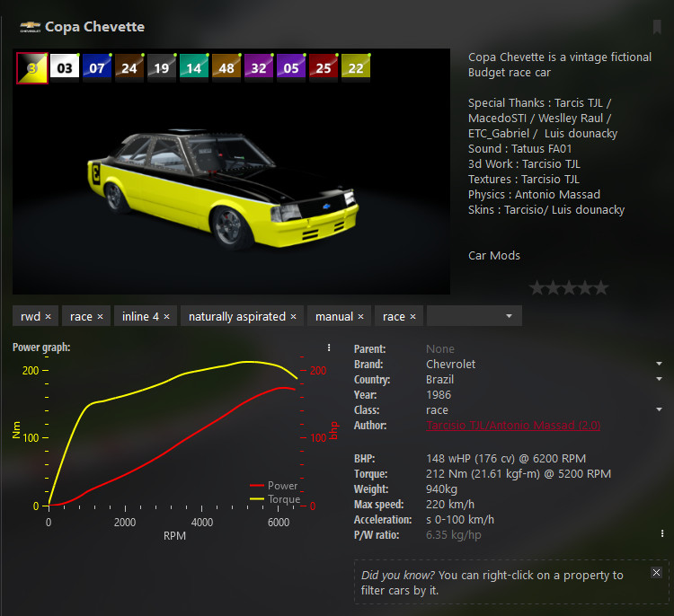Click the Sound : Tatuus FA01 line
Image resolution: width=674 pixels, height=616 pixels.
(x=519, y=149)
